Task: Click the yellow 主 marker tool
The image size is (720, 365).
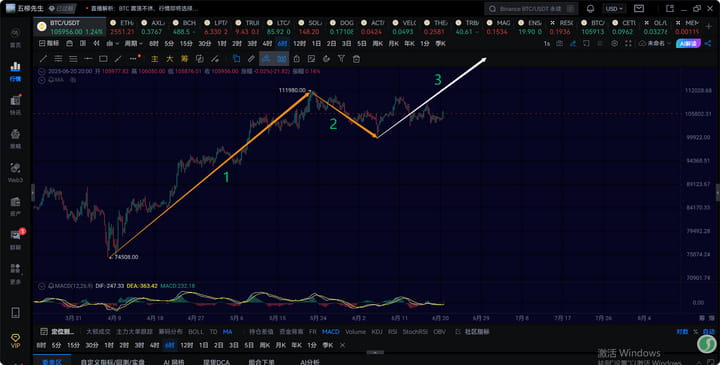Action: [155, 59]
